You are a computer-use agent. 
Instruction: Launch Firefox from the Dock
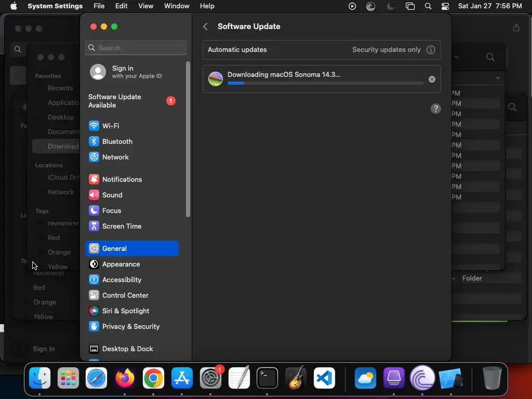(x=125, y=378)
